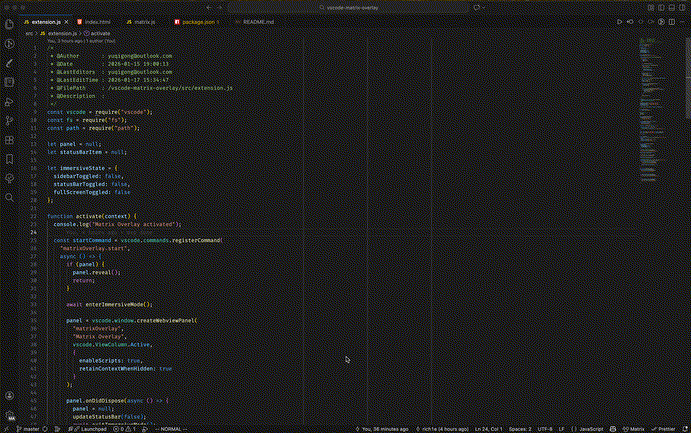Open the editor More Actions ellipsis menu
This screenshot has width=691, height=433.
point(681,20)
